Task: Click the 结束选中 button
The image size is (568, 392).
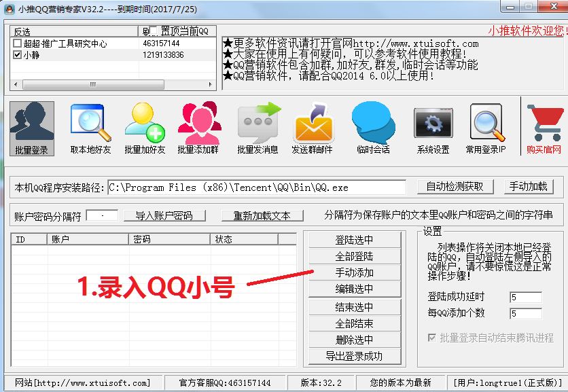Action: pos(355,307)
